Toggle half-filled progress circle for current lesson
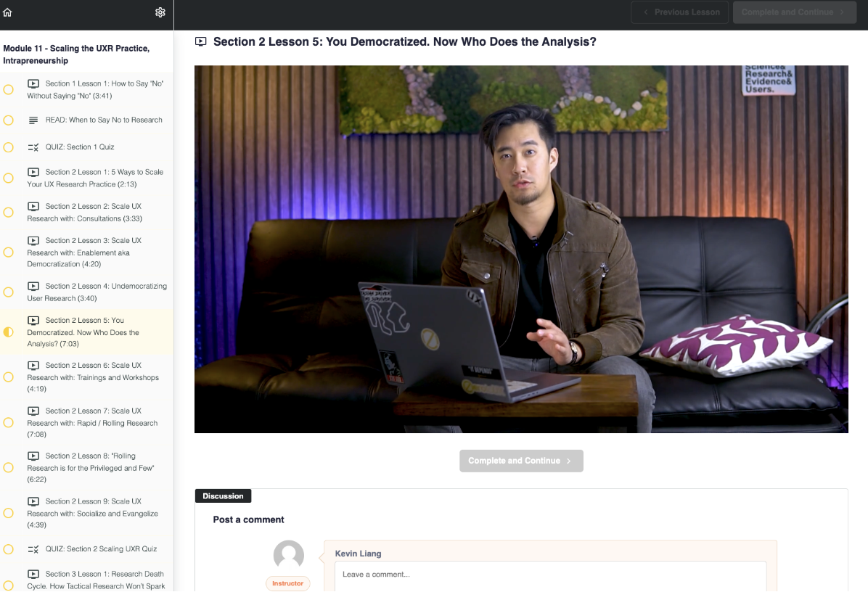The image size is (868, 592). coord(8,332)
